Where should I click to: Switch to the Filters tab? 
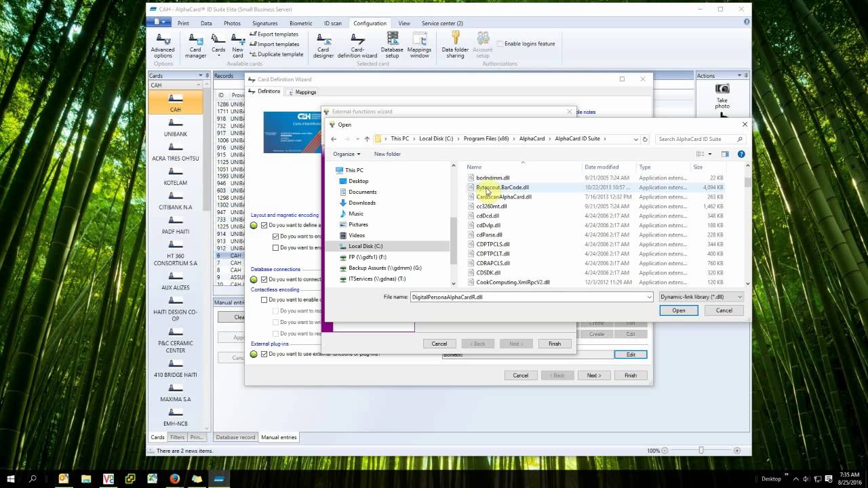coord(177,437)
